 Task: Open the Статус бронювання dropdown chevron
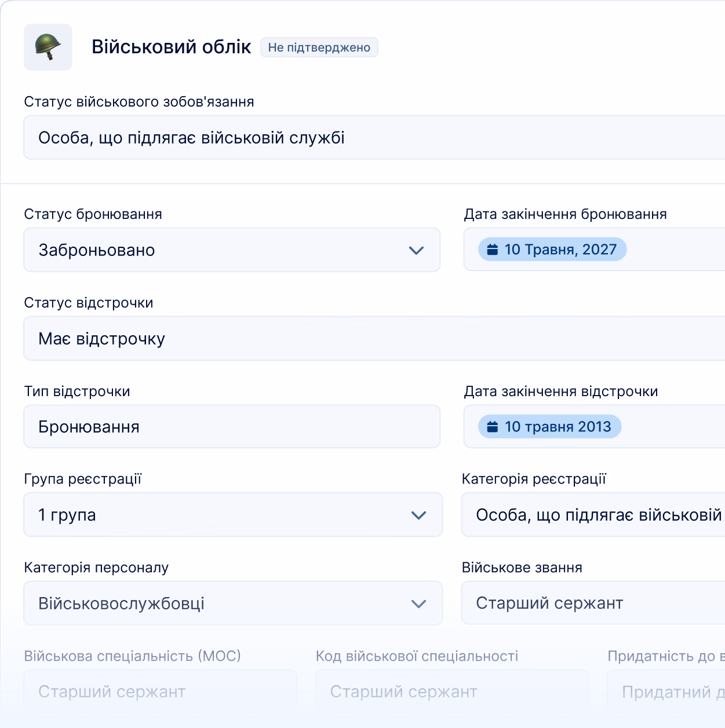[x=416, y=250]
